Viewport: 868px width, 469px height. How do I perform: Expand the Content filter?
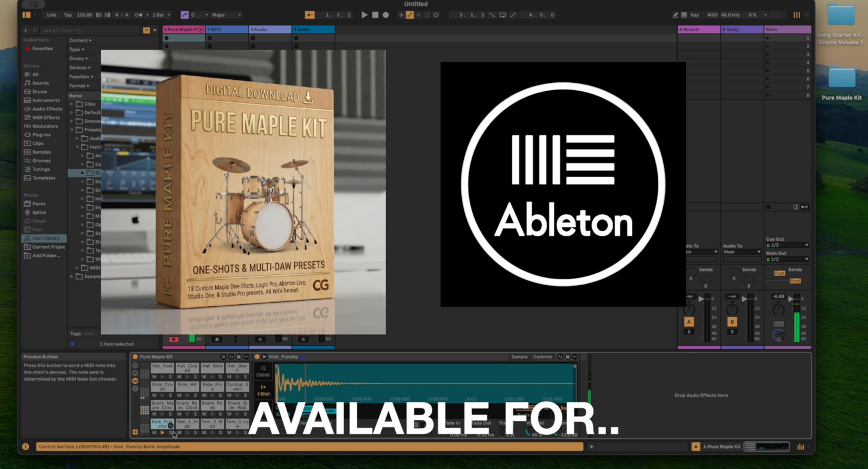(80, 40)
